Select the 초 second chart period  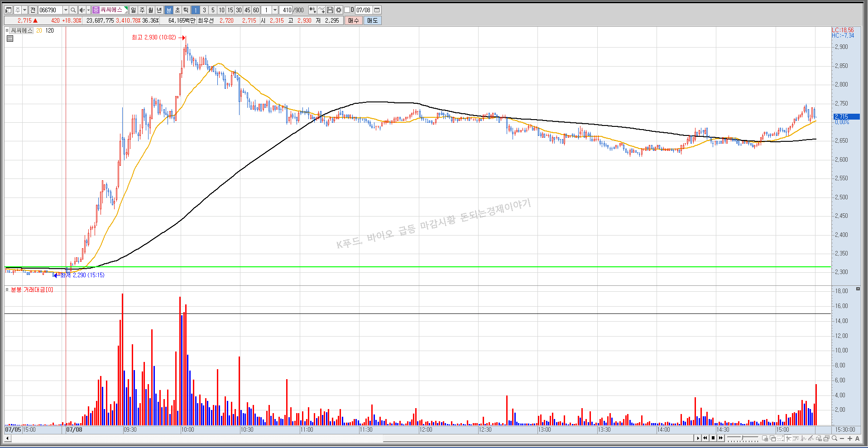click(x=177, y=10)
